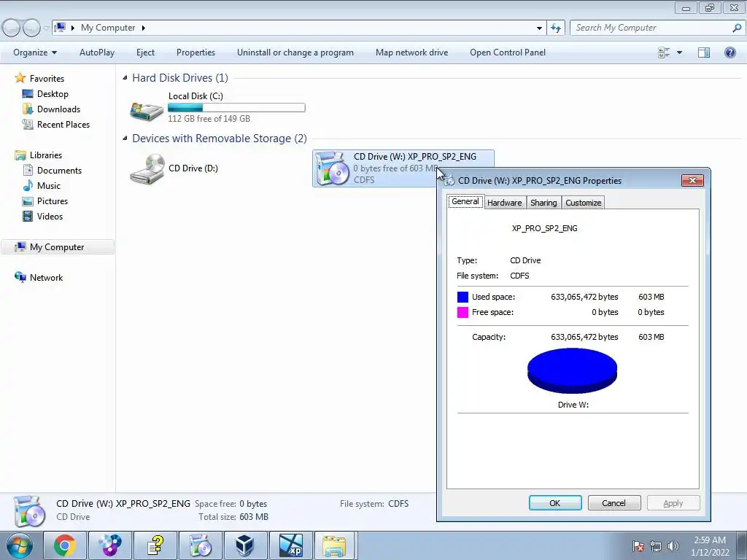
Task: Click OK in the Properties dialog
Action: [555, 503]
